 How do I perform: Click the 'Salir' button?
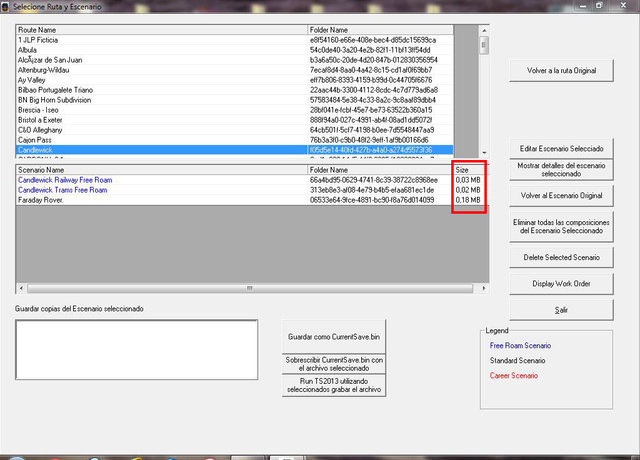561,310
